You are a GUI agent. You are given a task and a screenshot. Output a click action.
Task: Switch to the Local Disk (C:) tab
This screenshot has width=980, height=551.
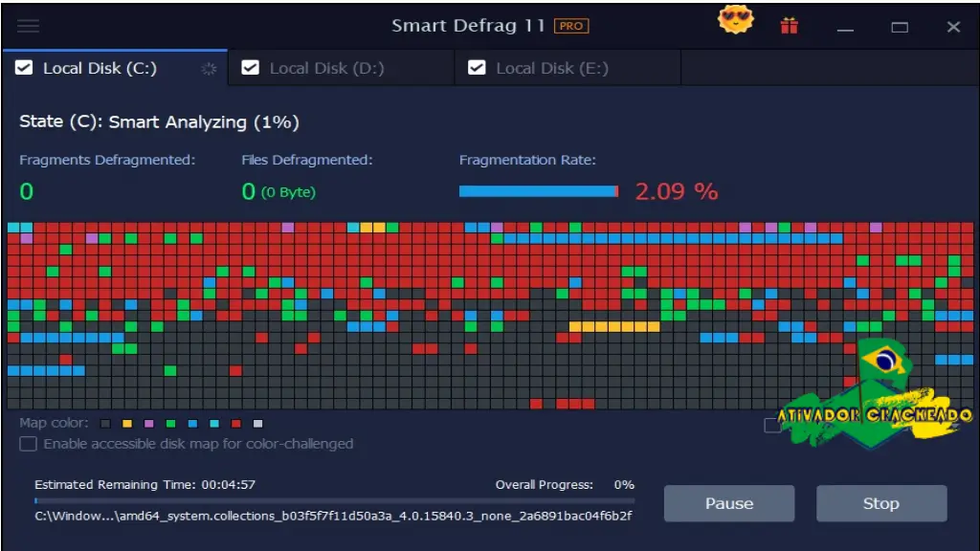pyautogui.click(x=115, y=68)
